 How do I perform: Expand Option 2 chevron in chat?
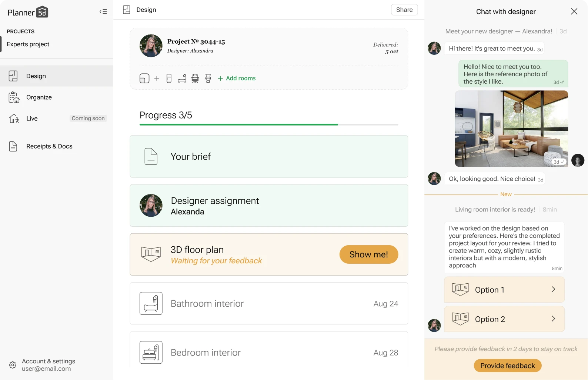(553, 319)
